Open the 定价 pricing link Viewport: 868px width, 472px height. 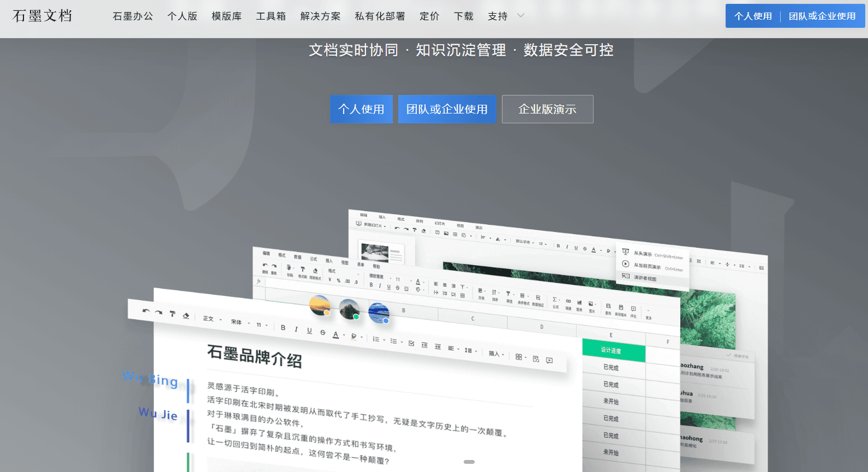(429, 16)
